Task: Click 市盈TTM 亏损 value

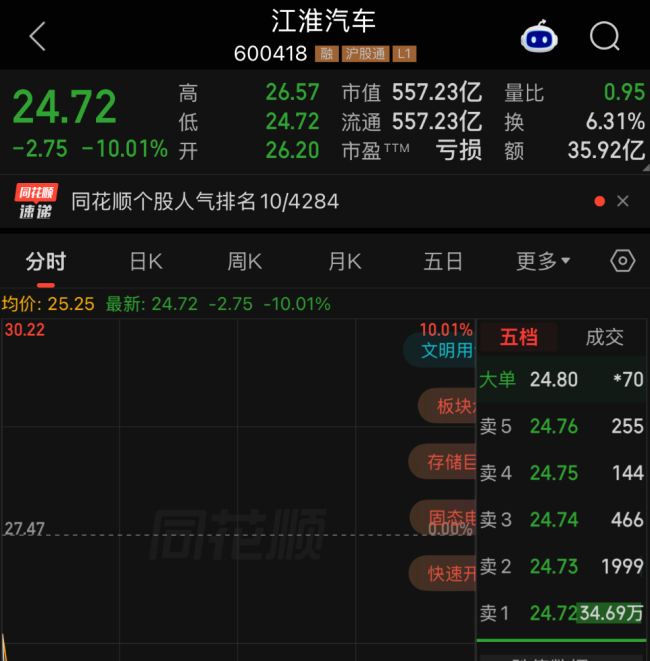Action: tap(411, 150)
